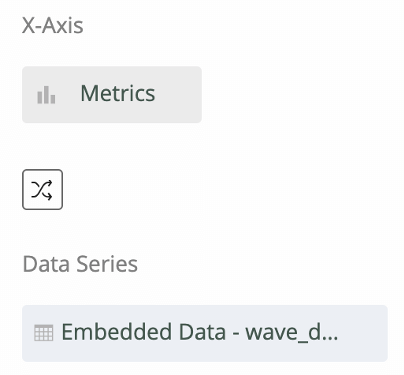Viewport: 404px width, 375px height.
Task: Click the Data Series section label
Action: [x=80, y=264]
